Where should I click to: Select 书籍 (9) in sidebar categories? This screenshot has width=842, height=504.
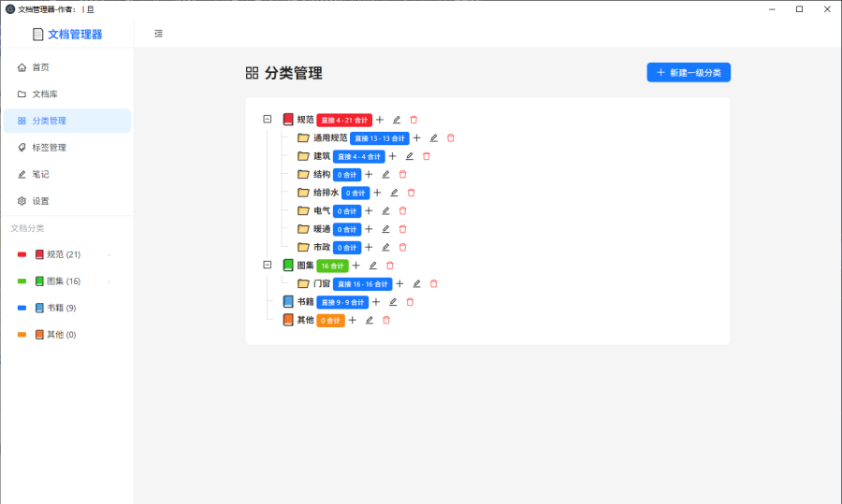point(67,308)
